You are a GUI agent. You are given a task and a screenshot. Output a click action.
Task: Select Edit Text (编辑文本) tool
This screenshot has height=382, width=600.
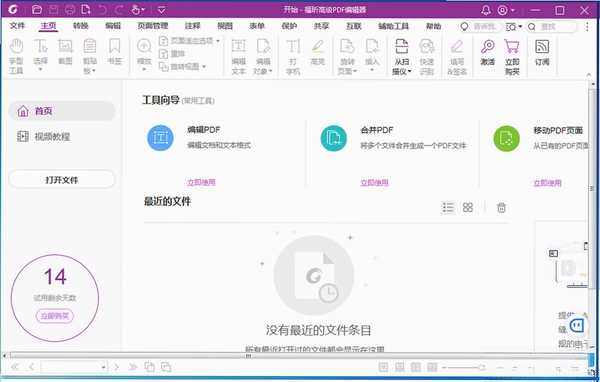coord(238,56)
